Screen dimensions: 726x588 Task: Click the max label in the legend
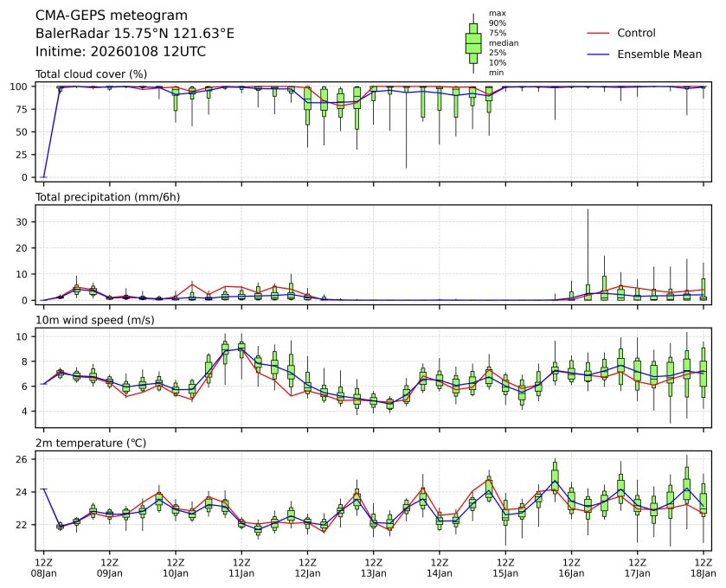497,13
